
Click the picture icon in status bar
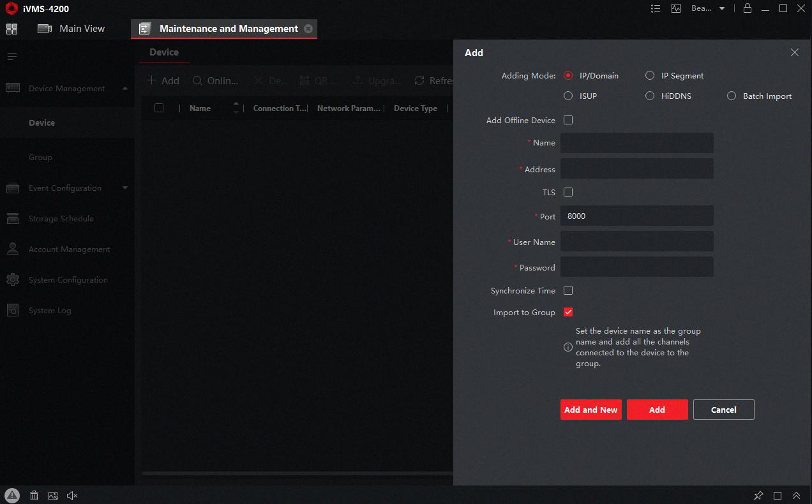(x=53, y=496)
